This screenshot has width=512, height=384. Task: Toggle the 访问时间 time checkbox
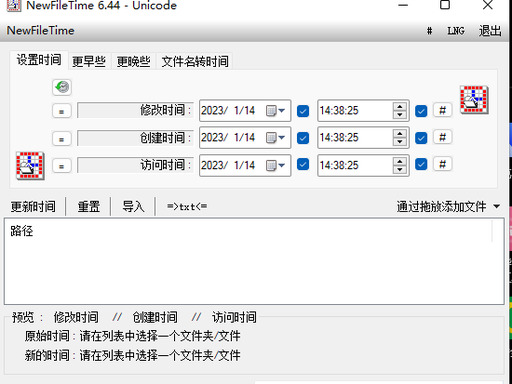pyautogui.click(x=421, y=164)
